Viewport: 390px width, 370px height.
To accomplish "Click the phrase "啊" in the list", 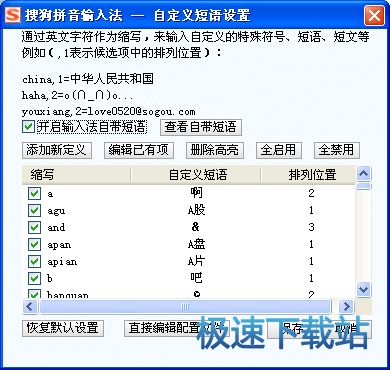I will pyautogui.click(x=196, y=193).
